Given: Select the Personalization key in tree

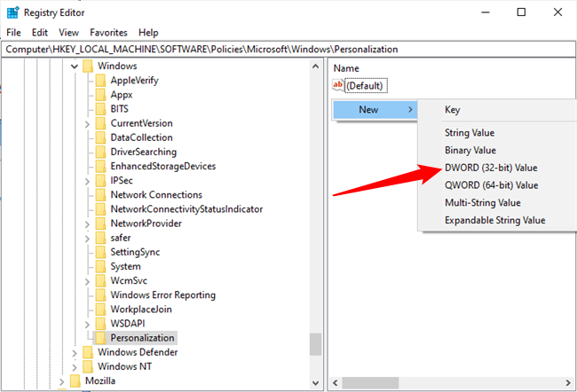Looking at the screenshot, I should click(142, 338).
